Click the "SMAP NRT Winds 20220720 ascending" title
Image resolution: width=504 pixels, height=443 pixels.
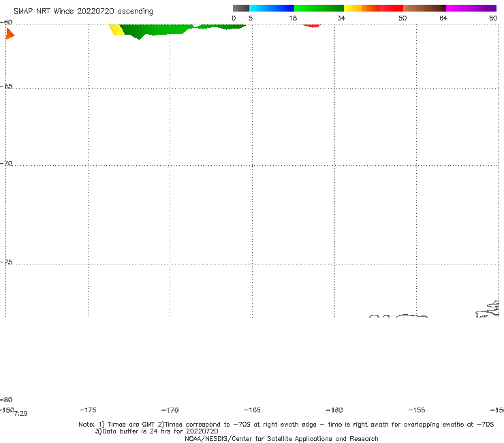click(x=83, y=12)
